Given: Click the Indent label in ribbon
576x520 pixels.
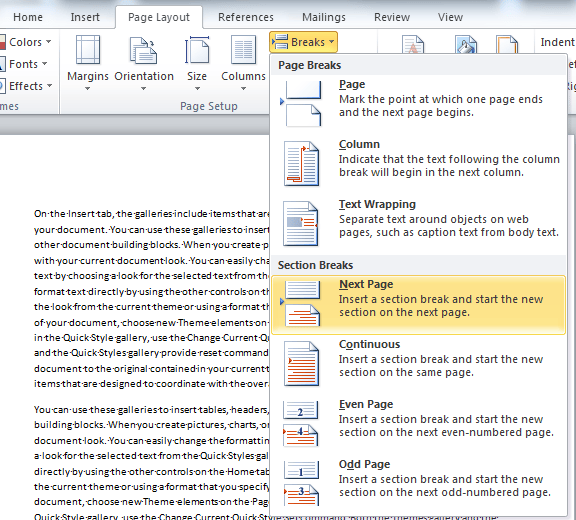Looking at the screenshot, I should pyautogui.click(x=558, y=42).
